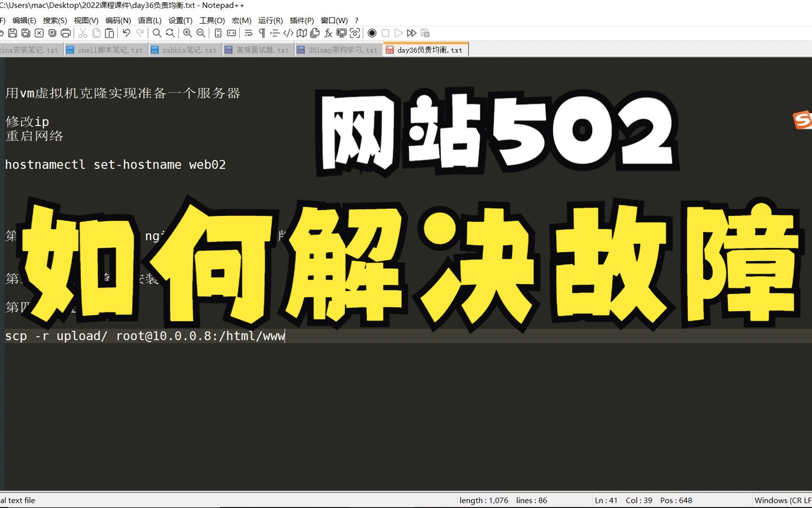Click the 用vm虚拟机克隆 text line

click(123, 93)
